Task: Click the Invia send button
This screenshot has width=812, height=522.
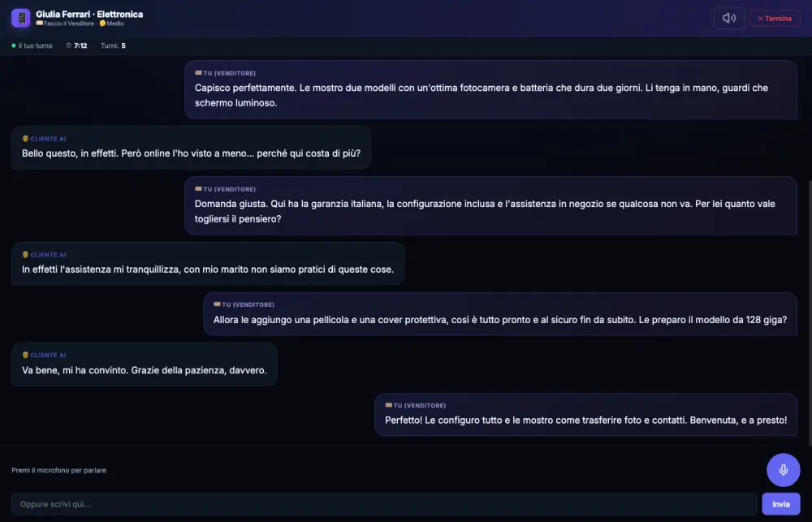Action: pos(780,504)
